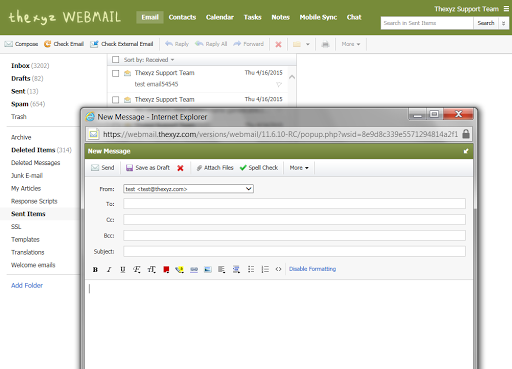
Task: Delete selected mail with red X icon
Action: pyautogui.click(x=278, y=44)
